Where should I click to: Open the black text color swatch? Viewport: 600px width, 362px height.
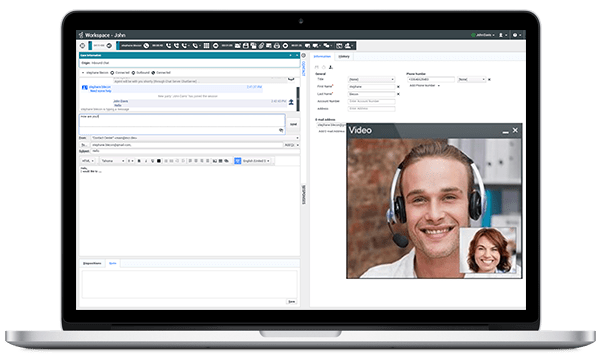tap(159, 161)
